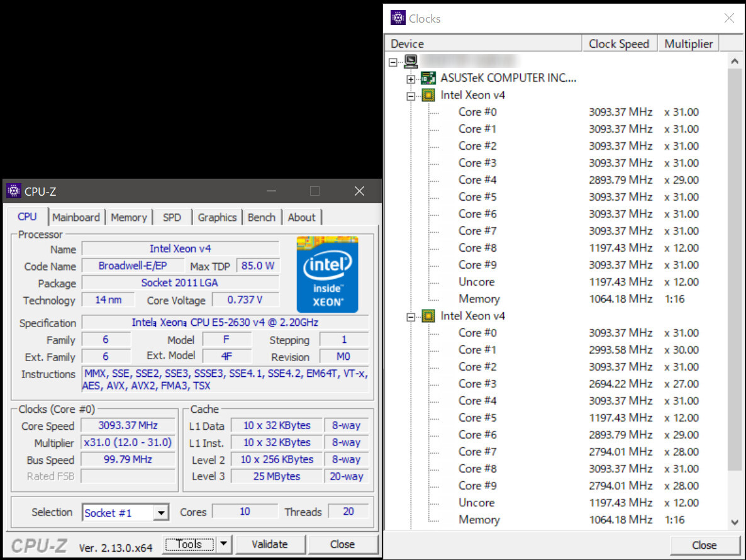Click the Clocks vertical scrollbar thumb

[735, 269]
